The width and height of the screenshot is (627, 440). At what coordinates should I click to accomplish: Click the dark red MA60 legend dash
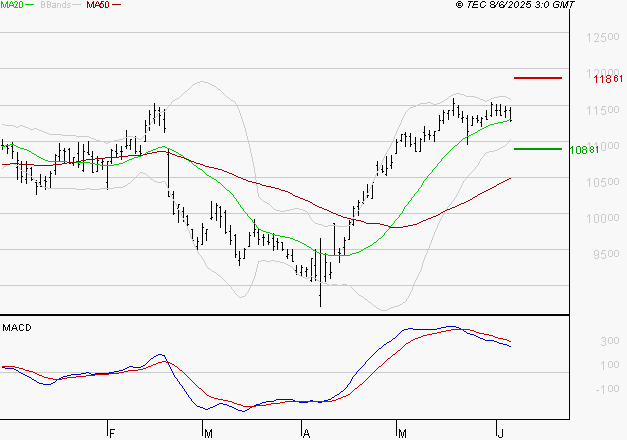(116, 6)
